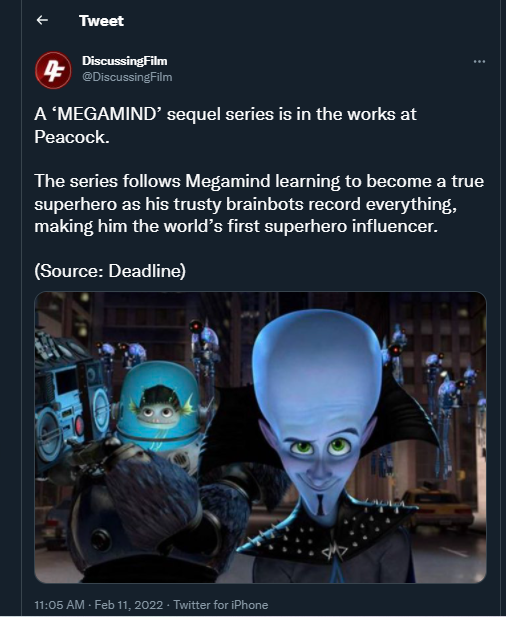Click the fish in the dome helmet
Image resolution: width=506 pixels, height=617 pixels.
coord(161,407)
